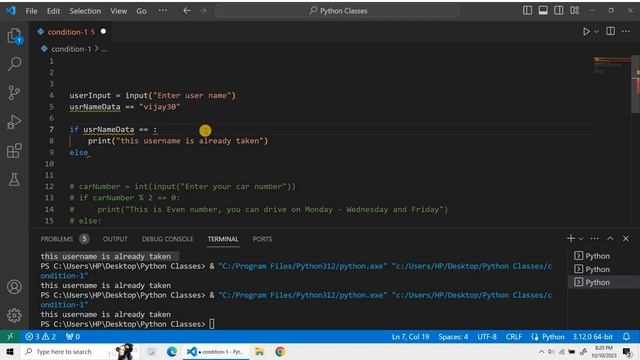Open the Edit menu

[x=53, y=11]
